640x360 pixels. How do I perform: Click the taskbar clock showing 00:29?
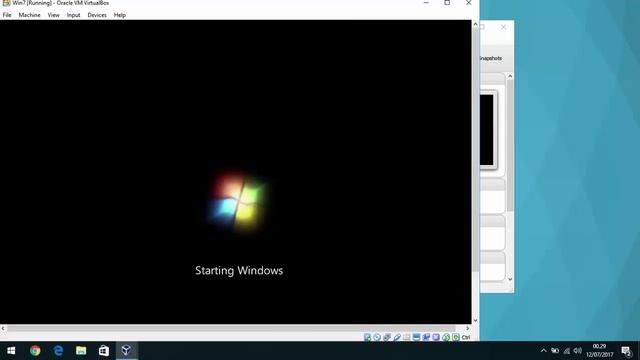pyautogui.click(x=600, y=351)
